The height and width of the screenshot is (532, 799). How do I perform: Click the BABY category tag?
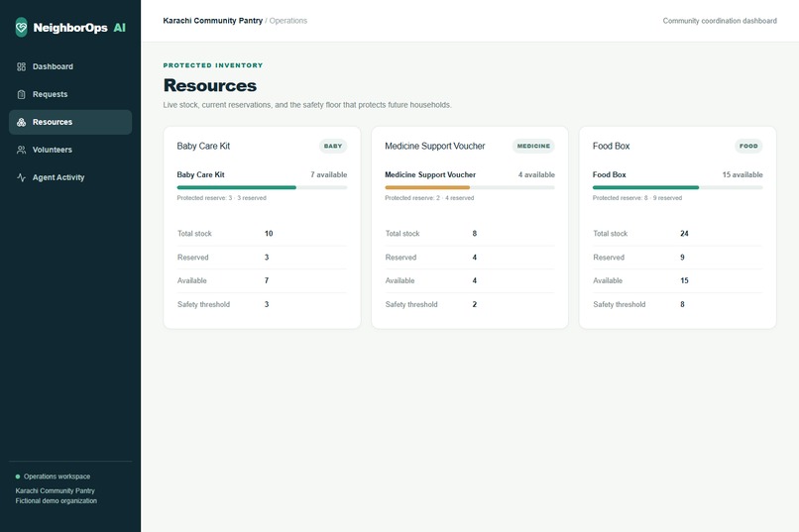click(333, 146)
